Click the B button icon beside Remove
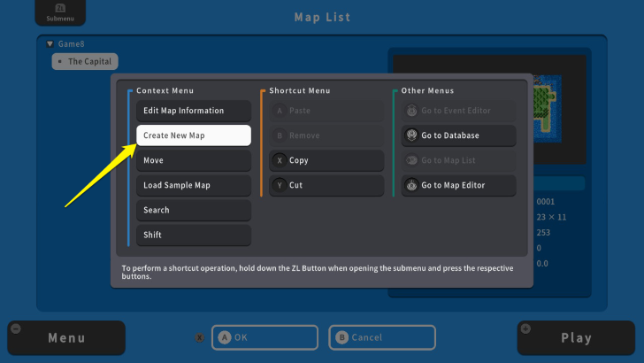 (280, 135)
